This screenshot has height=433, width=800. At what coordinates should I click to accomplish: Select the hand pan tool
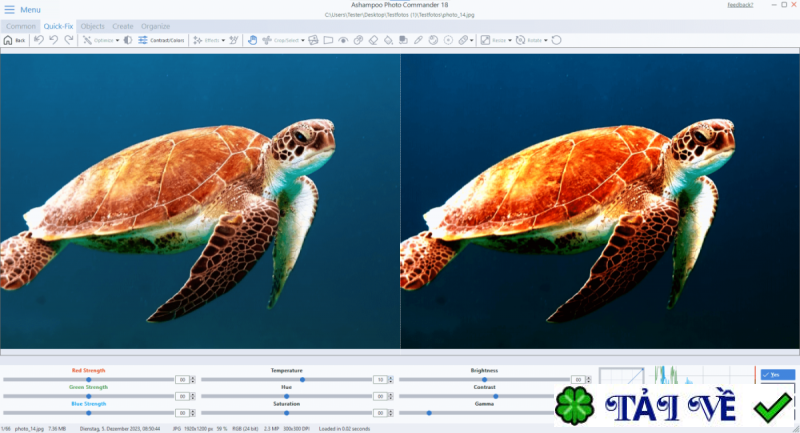pos(253,40)
